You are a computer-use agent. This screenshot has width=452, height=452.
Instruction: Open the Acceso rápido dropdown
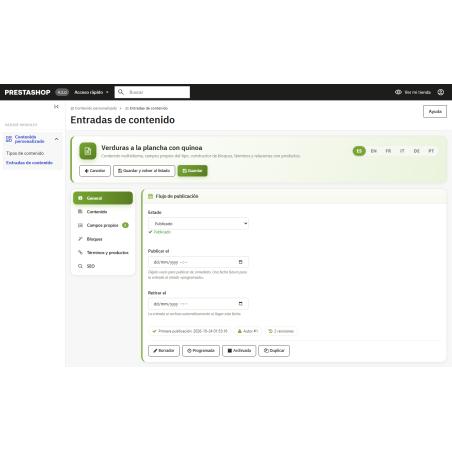91,92
